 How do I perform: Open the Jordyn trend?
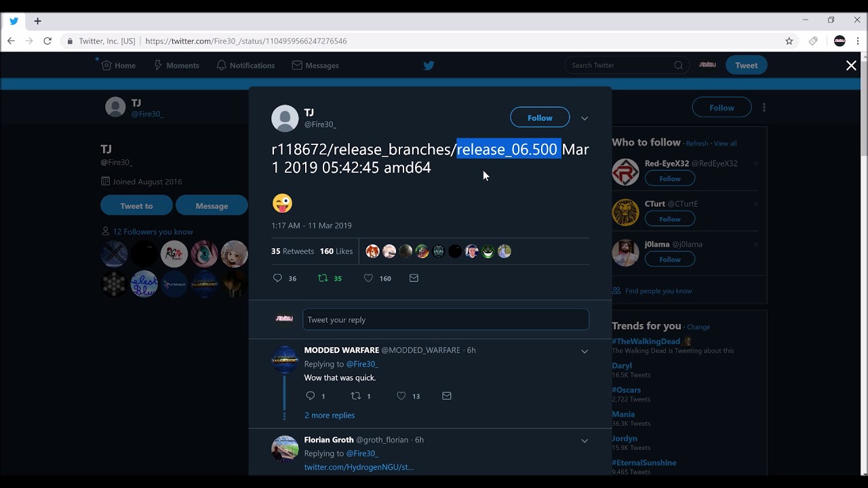625,439
